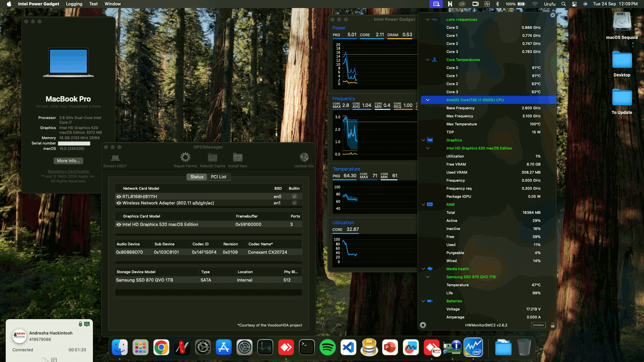Open the Apple menu
The width and height of the screenshot is (644, 362).
[9, 4]
